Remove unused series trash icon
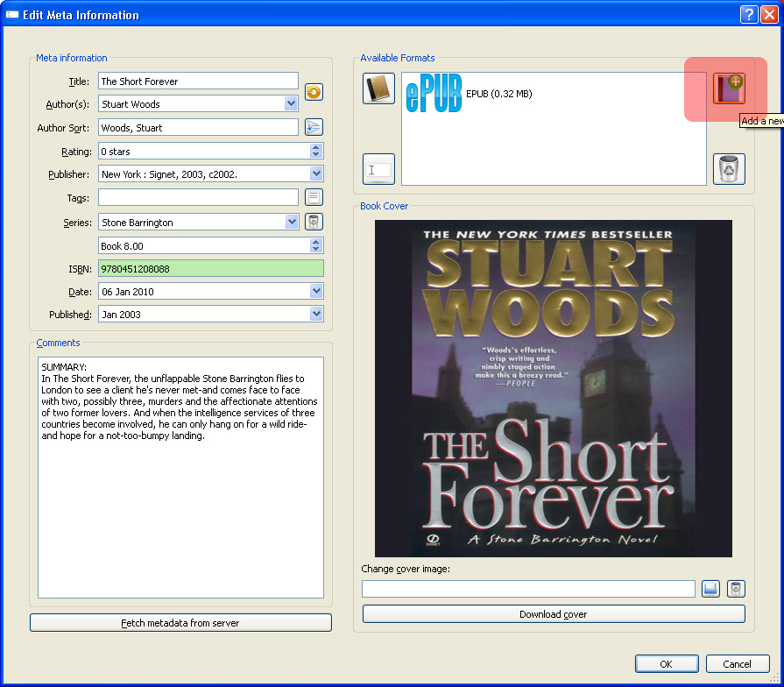The image size is (784, 687). tap(314, 222)
